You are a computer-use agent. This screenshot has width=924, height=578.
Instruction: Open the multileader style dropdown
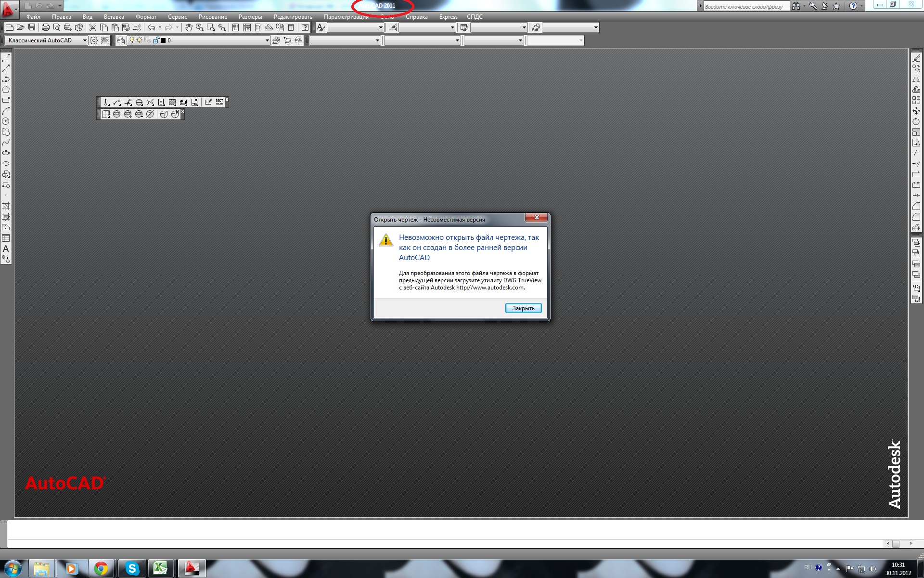click(x=571, y=27)
